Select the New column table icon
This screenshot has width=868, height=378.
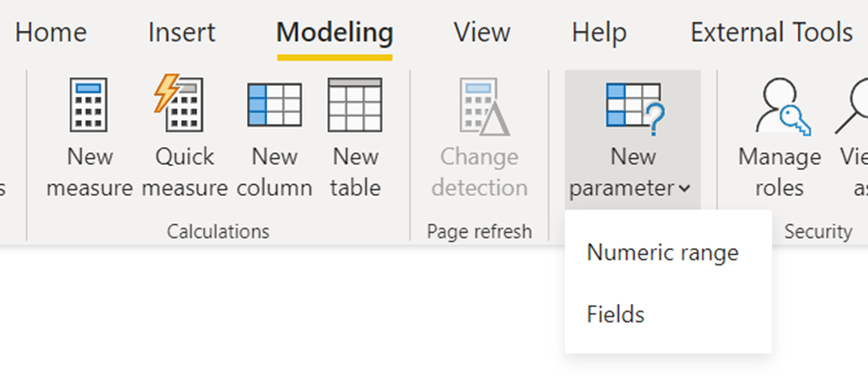[275, 105]
